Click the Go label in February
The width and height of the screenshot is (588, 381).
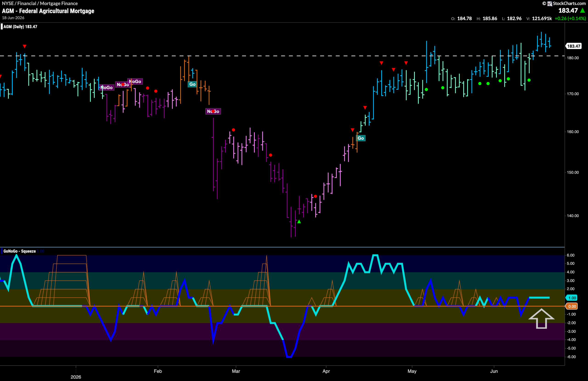click(x=192, y=84)
